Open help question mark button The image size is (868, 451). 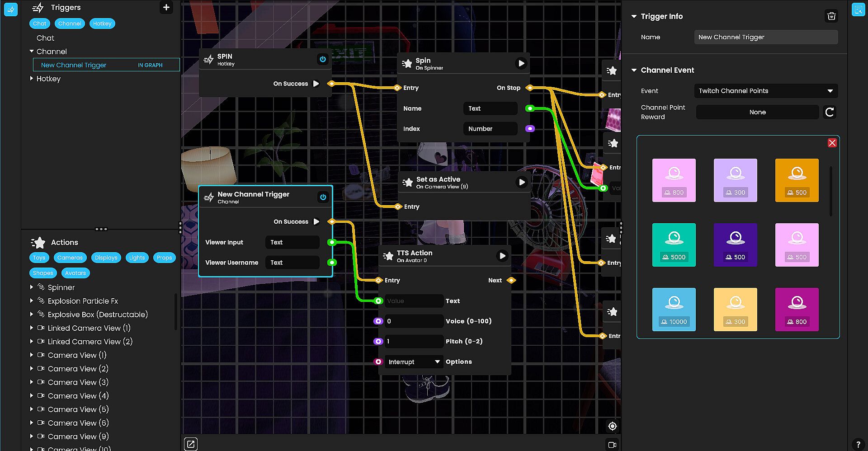click(x=858, y=445)
